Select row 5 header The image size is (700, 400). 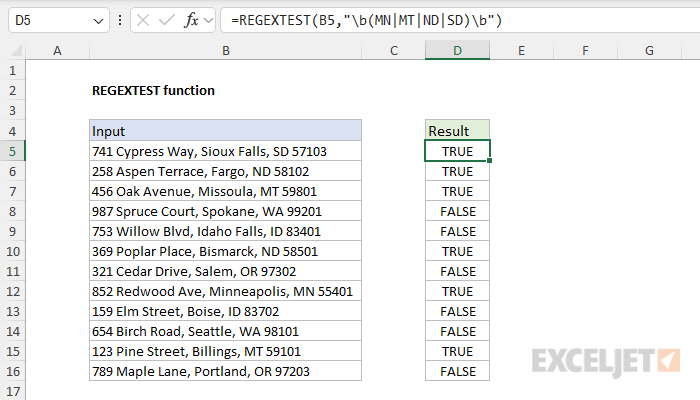[x=12, y=151]
